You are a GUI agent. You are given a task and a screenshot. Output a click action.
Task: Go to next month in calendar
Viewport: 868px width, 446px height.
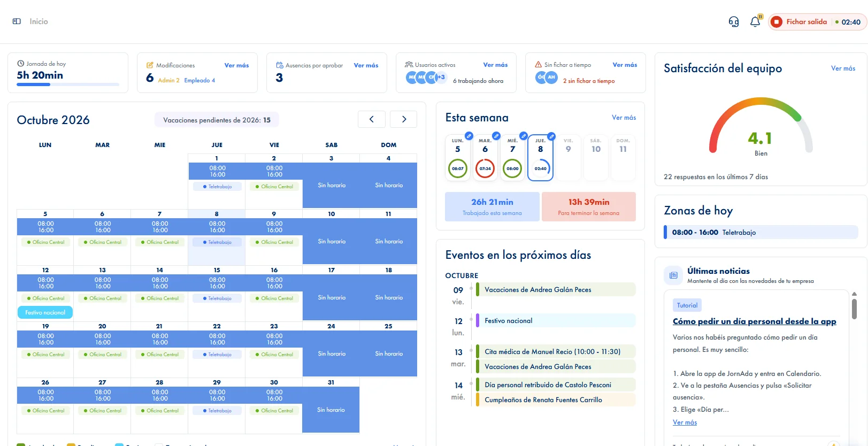pyautogui.click(x=404, y=119)
